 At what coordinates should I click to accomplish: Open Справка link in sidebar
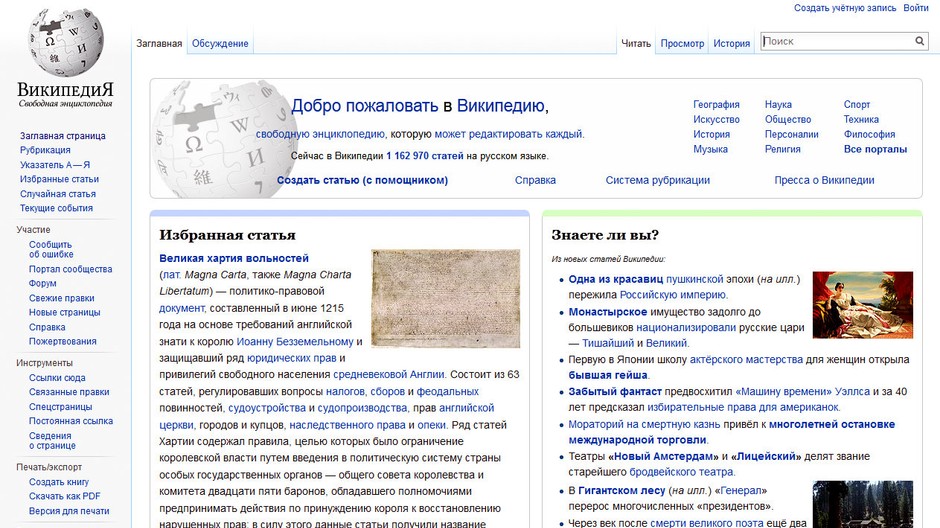[x=47, y=327]
